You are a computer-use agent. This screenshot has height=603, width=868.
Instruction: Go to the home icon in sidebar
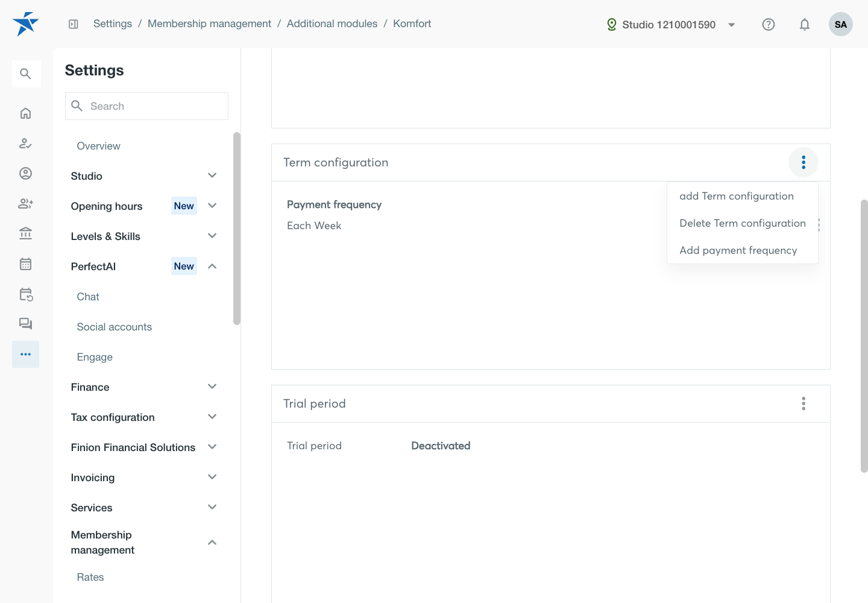25,113
